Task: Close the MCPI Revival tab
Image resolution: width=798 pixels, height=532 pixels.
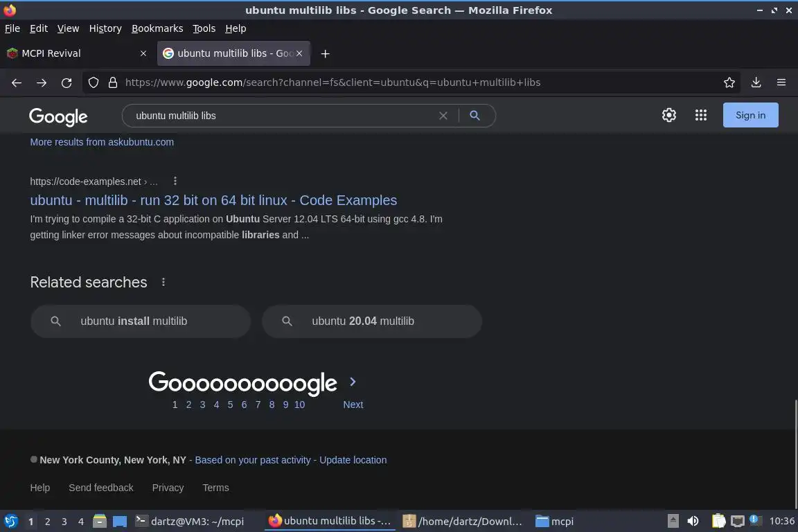Action: coord(143,53)
